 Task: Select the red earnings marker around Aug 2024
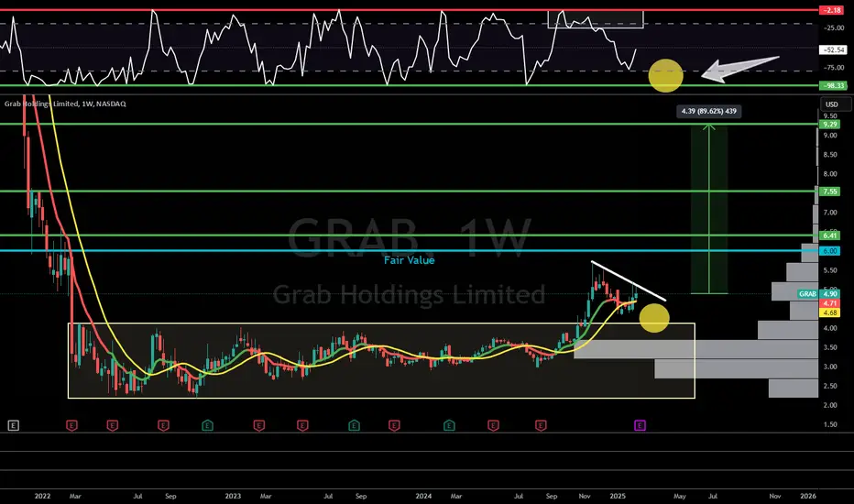click(x=541, y=425)
